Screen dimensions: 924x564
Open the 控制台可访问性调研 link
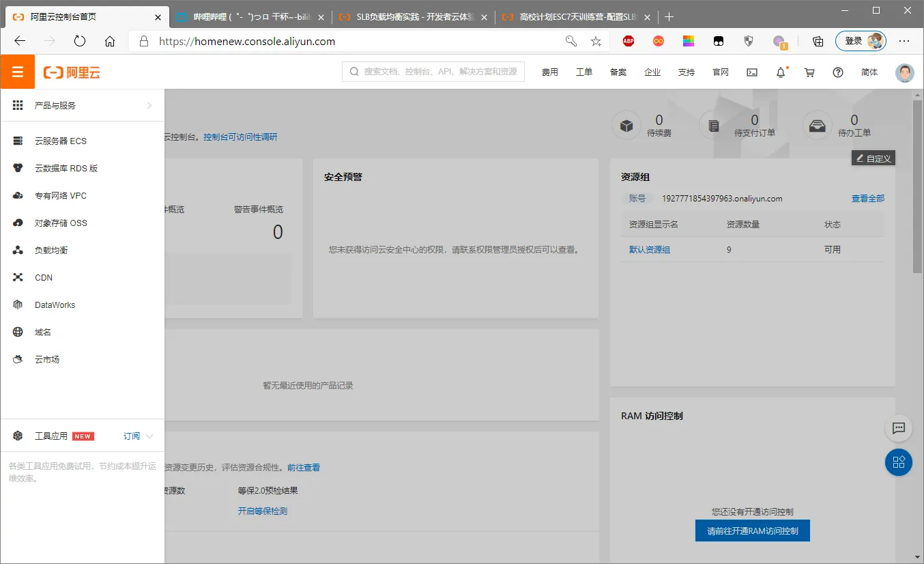coord(240,137)
